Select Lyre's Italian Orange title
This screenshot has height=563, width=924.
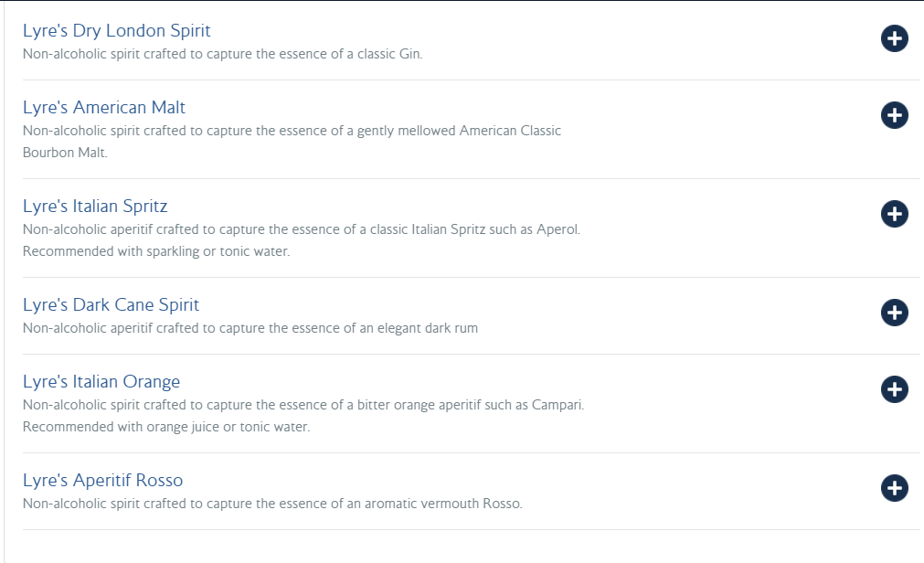coord(101,382)
